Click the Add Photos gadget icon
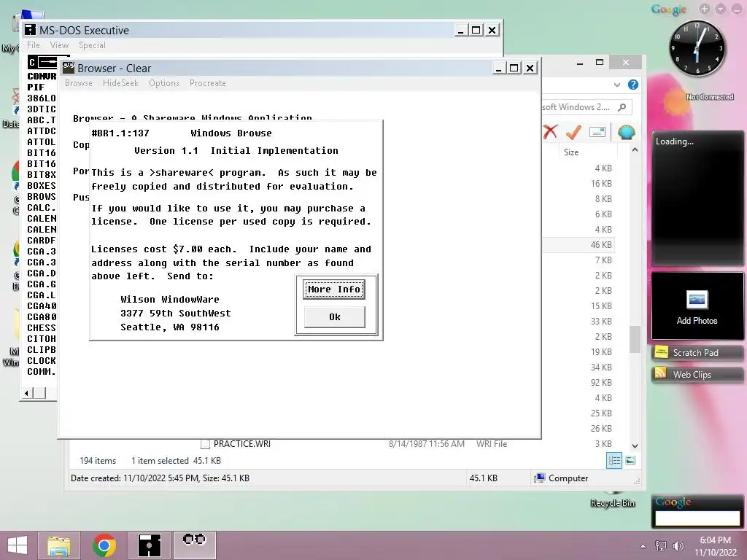The width and height of the screenshot is (747, 560). 697,300
